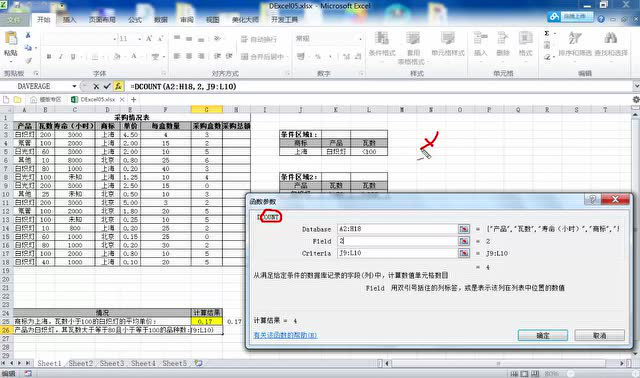Switch to the Insert (插入) ribbon tab
640x378 pixels.
(x=69, y=20)
